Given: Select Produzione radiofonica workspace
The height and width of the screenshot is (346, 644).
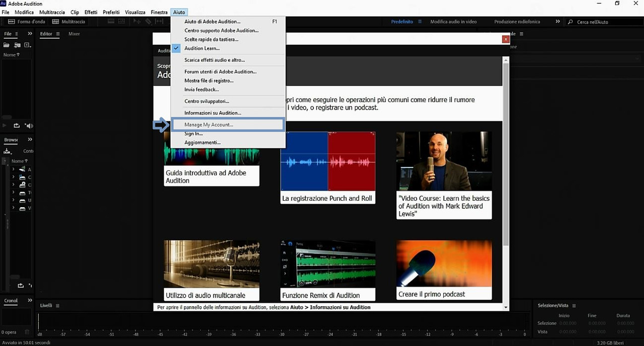Looking at the screenshot, I should click(517, 22).
